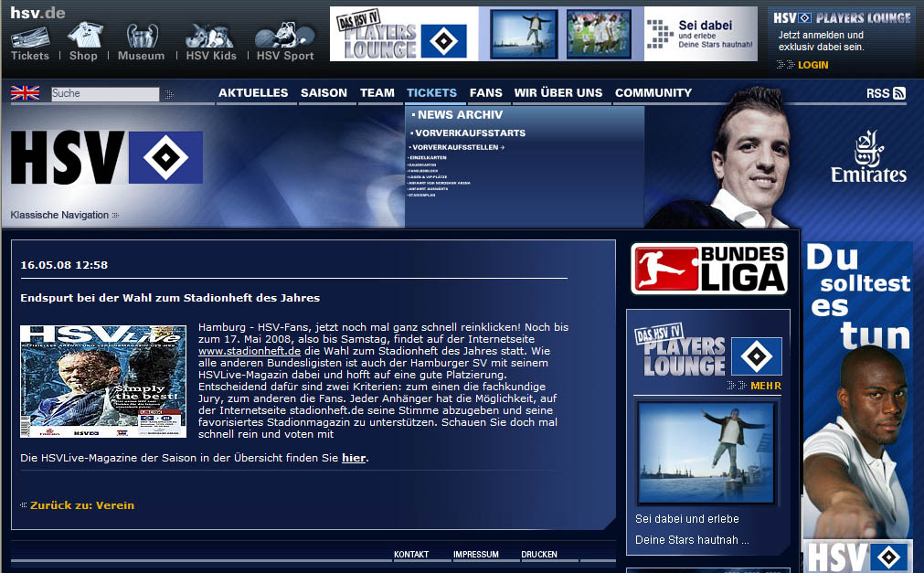The width and height of the screenshot is (924, 573).
Task: Click the Players Lounge LOGIN link
Action: [812, 65]
